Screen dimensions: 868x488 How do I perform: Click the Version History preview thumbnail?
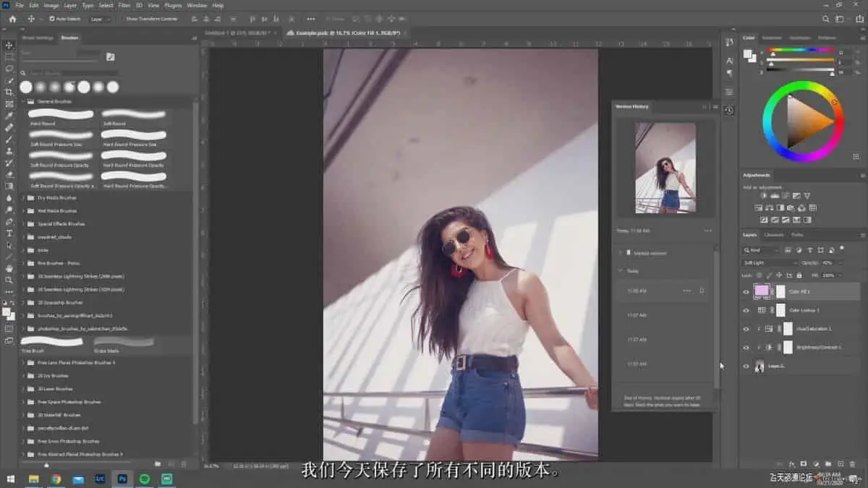[x=665, y=168]
